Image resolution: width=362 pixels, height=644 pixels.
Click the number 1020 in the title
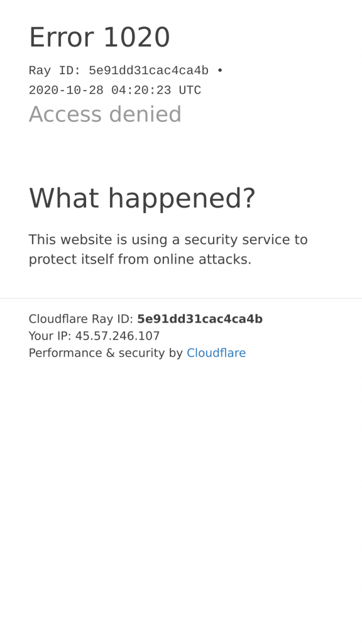coord(136,37)
